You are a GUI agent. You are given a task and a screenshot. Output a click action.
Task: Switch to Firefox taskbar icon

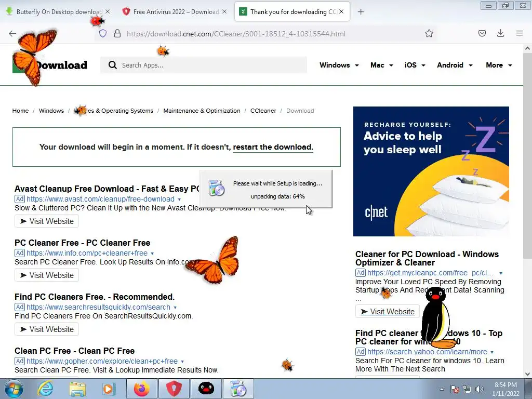(142, 389)
